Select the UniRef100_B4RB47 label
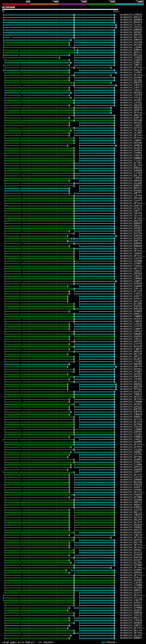146x644 pixels. coord(131,638)
